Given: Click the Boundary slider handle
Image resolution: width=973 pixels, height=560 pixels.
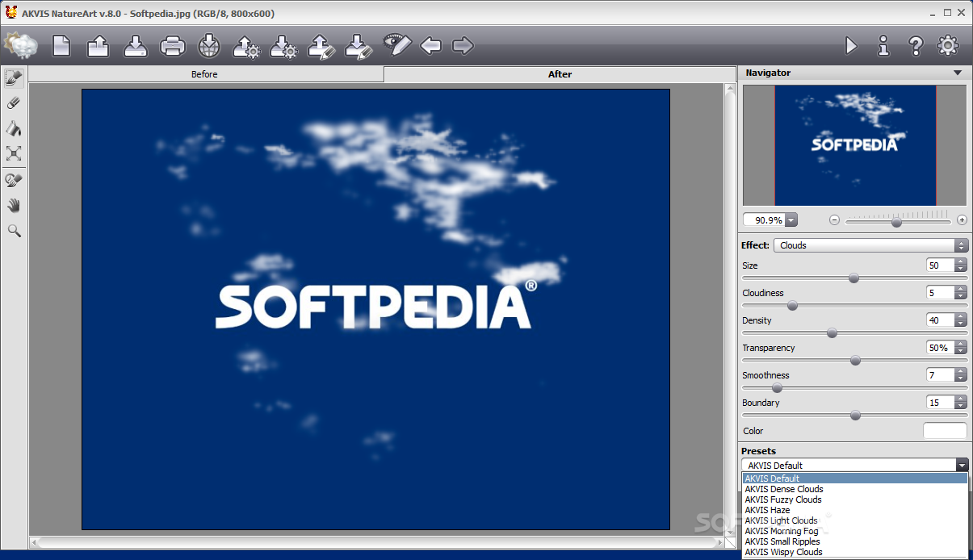Looking at the screenshot, I should point(855,416).
